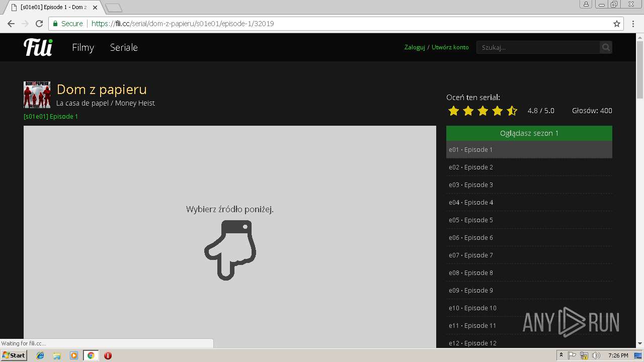Click the Secure padlock indicator

(68, 24)
